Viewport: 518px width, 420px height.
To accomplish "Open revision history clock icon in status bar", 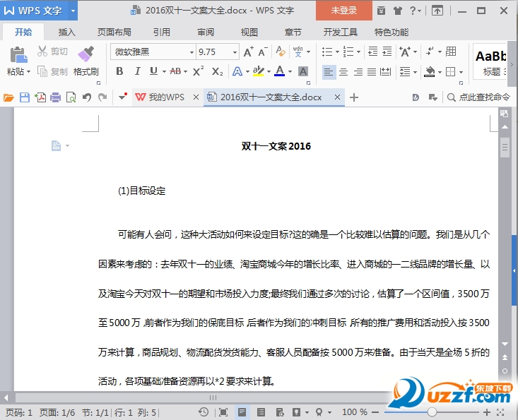I will 204,412.
